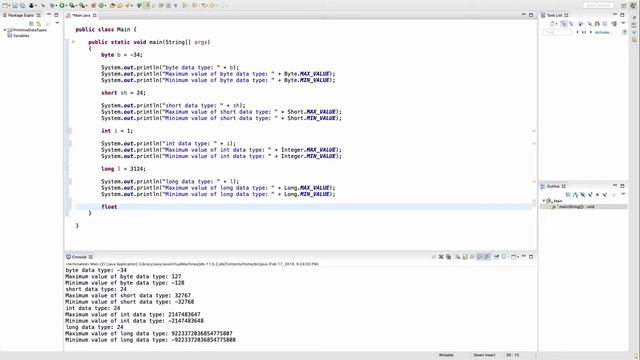Open the Run dropdown arrow beside green button
Viewport: 640px width, 360px height.
pos(67,6)
